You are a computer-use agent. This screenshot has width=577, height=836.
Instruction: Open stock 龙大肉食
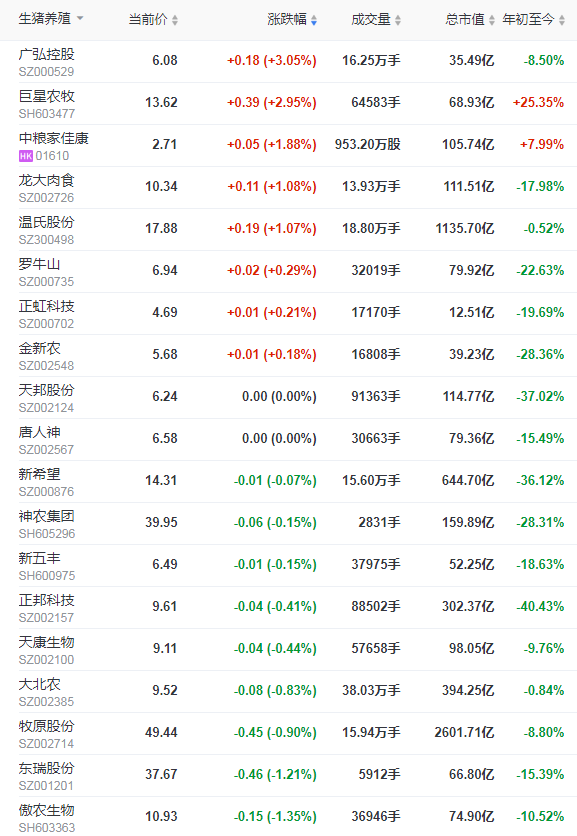[46, 181]
